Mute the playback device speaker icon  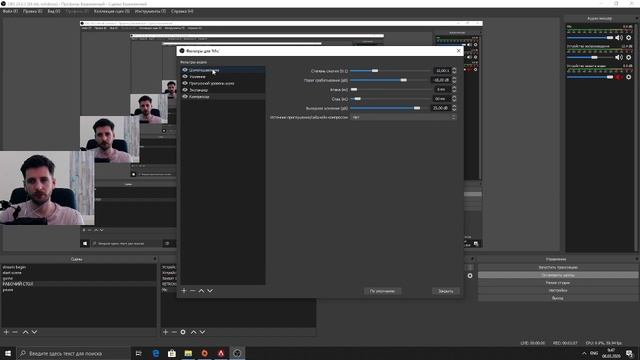coord(619,57)
